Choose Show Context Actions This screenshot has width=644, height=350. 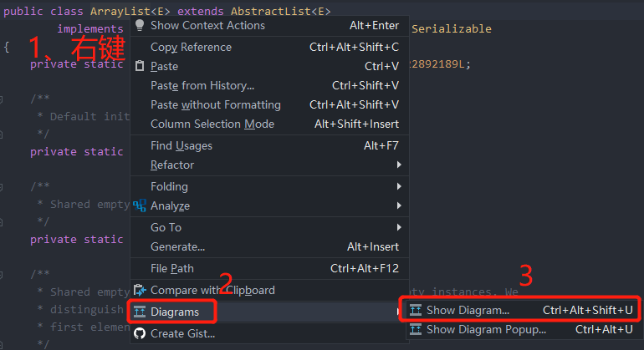click(269, 25)
